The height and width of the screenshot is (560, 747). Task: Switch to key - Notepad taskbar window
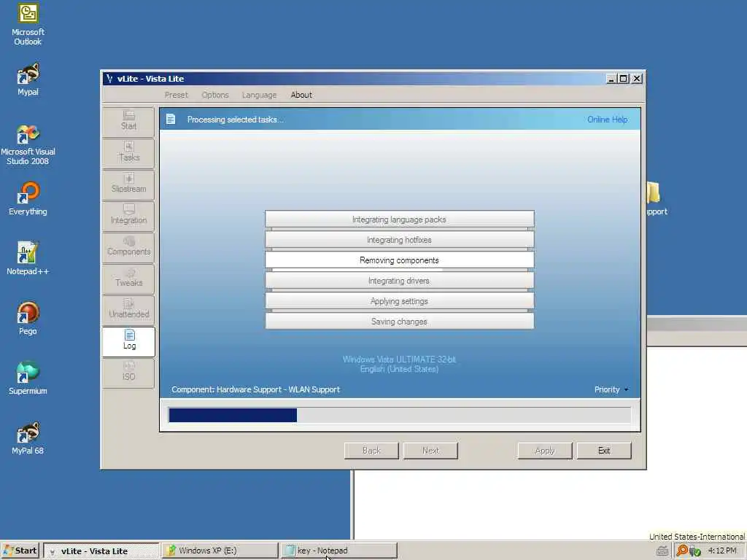click(338, 551)
